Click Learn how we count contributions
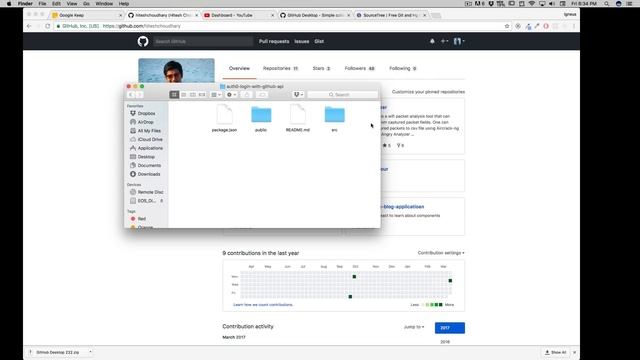 pyautogui.click(x=263, y=305)
